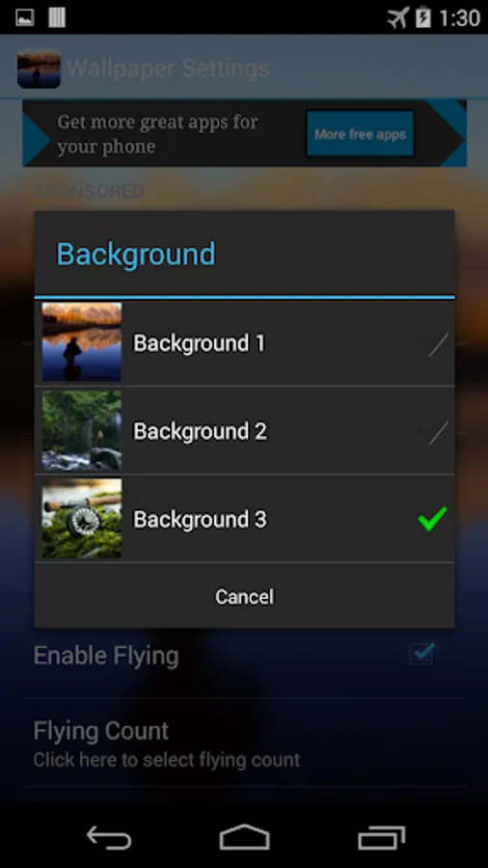Screen dimensions: 488x868
Task: Open the barcode notification icon
Action: click(57, 17)
